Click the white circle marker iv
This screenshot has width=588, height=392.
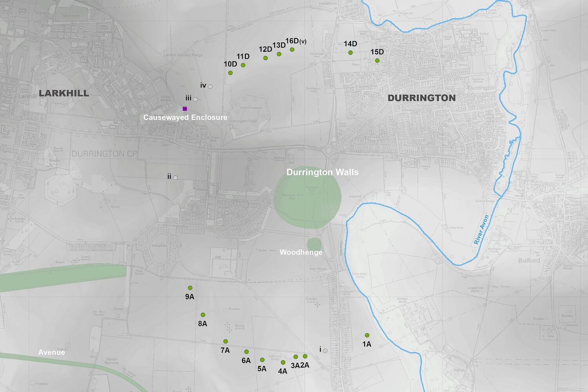pos(210,87)
